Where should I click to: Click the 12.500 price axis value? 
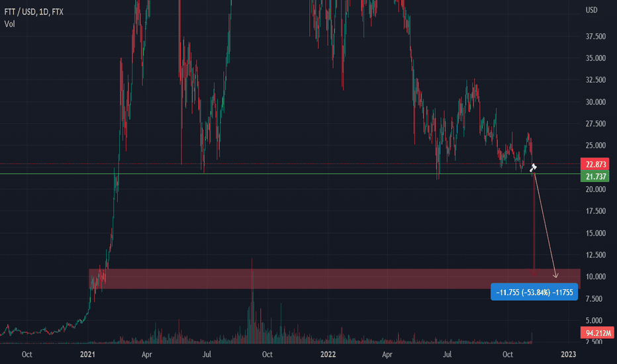pyautogui.click(x=595, y=255)
